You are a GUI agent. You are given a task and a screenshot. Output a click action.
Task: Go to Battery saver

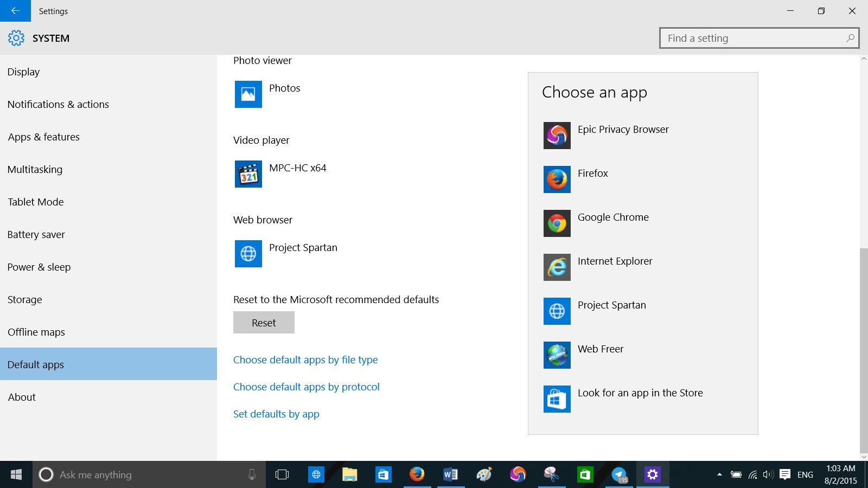pos(108,234)
